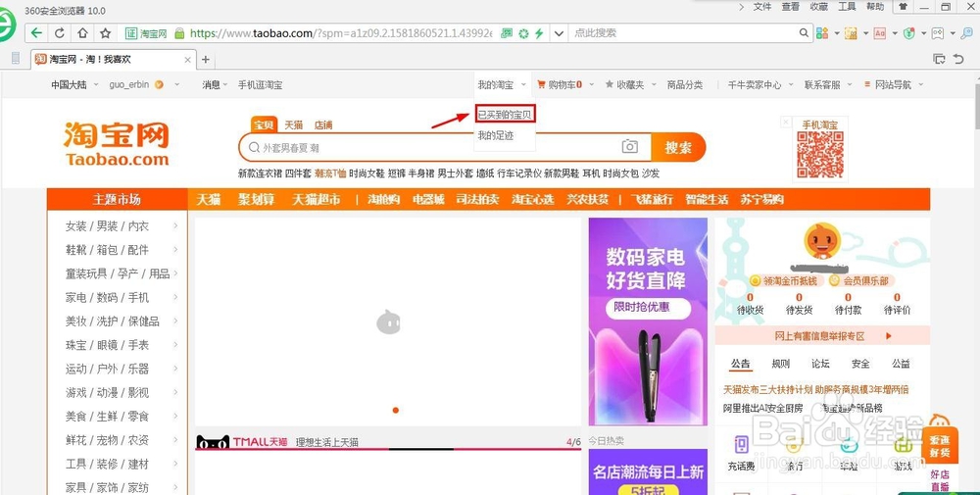The image size is (980, 495).
Task: Click the magnifier icon in the browser search box
Action: [805, 33]
